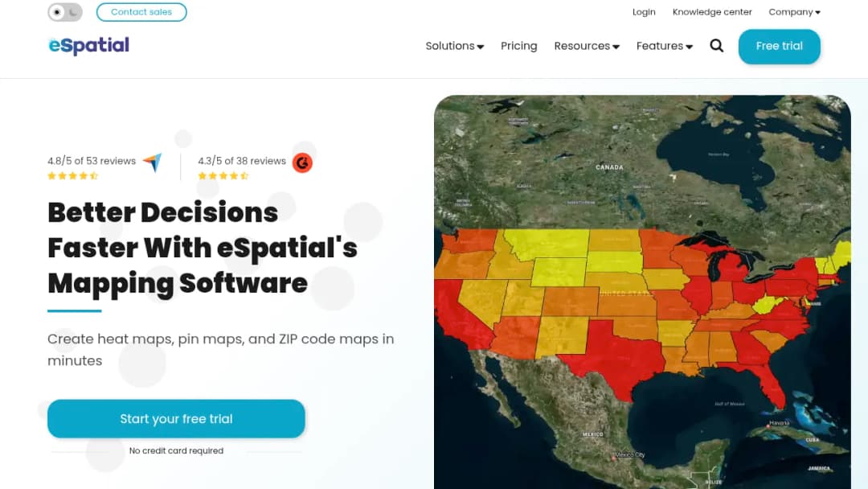The width and height of the screenshot is (868, 489).
Task: Click the 4.3/5 of 38 reviews text
Action: point(242,161)
